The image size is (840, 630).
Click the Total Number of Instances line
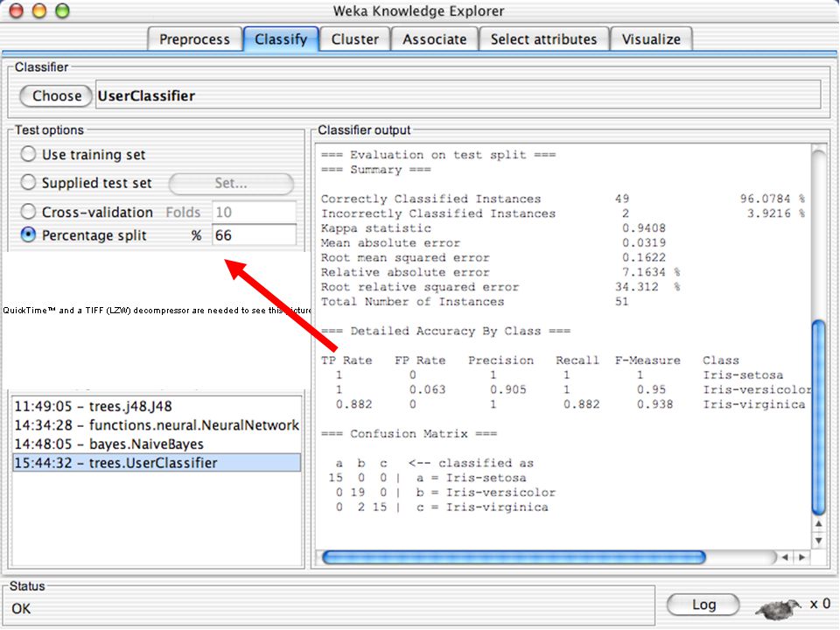(474, 302)
